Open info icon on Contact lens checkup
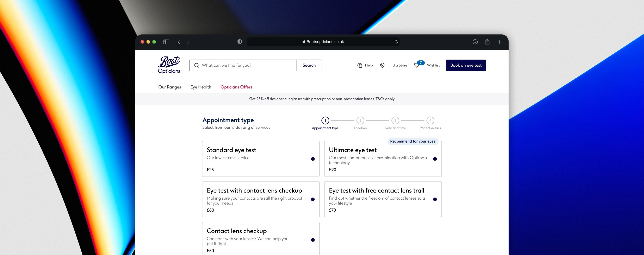644x255 pixels. [x=313, y=240]
